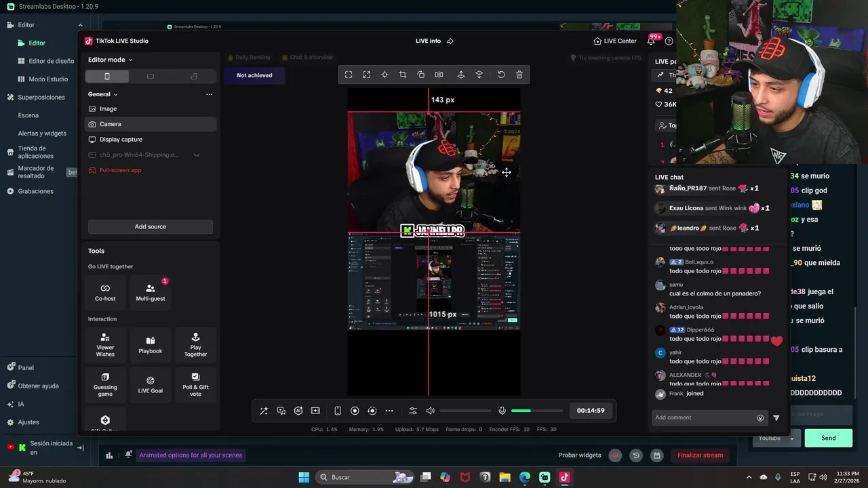The image size is (868, 488).
Task: Open LIVE info share link
Action: point(450,41)
